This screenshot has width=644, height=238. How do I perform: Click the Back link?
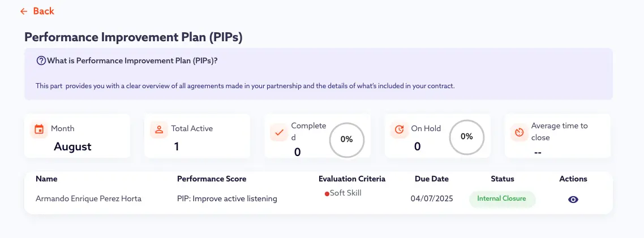coord(44,11)
